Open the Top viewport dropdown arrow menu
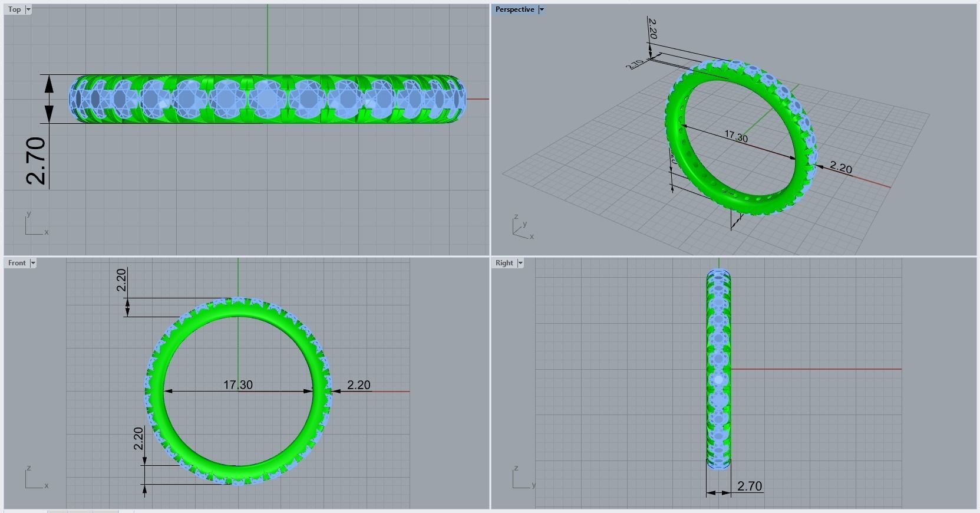The image size is (980, 513). pos(28,9)
